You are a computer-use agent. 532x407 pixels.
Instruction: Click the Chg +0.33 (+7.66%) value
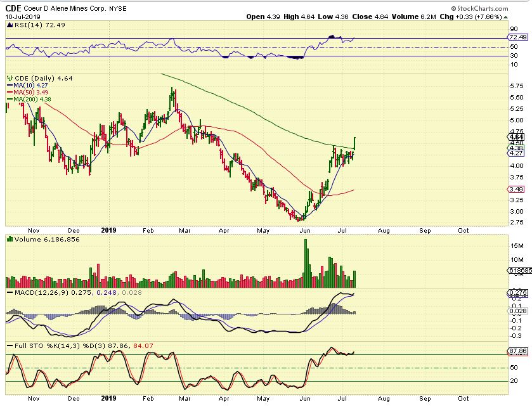470,16
